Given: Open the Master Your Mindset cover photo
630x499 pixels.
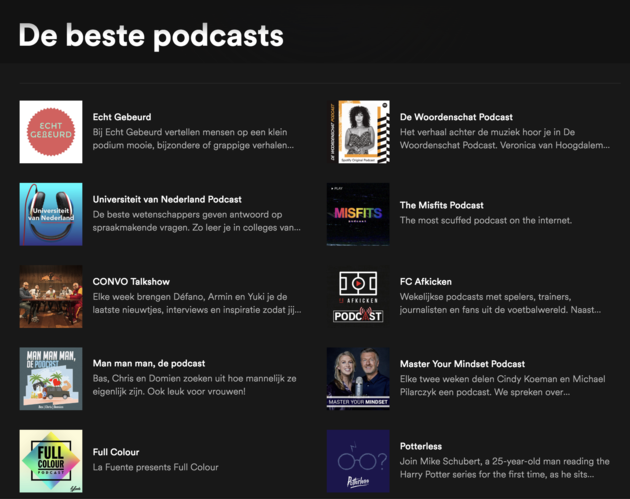Looking at the screenshot, I should 358,379.
